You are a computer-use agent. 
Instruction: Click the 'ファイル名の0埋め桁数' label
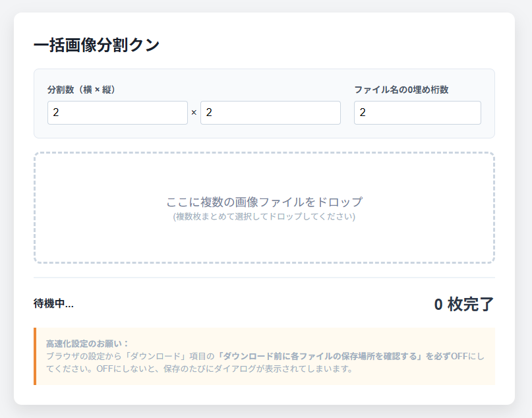click(x=401, y=90)
